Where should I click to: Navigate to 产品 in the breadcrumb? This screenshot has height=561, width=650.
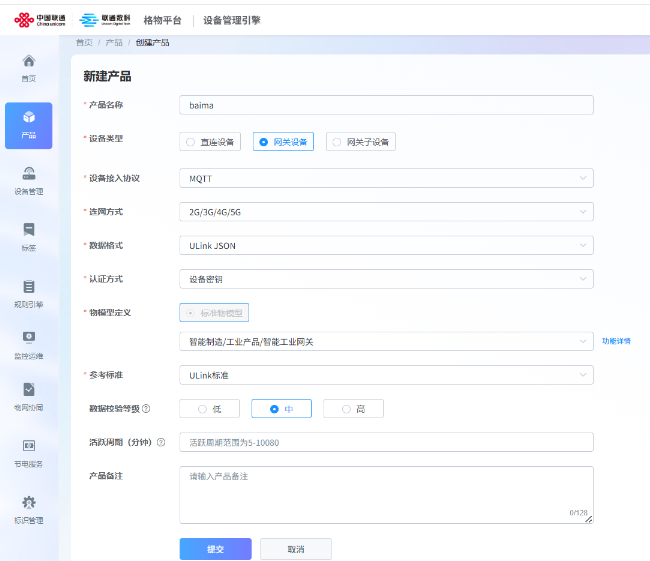[114, 43]
